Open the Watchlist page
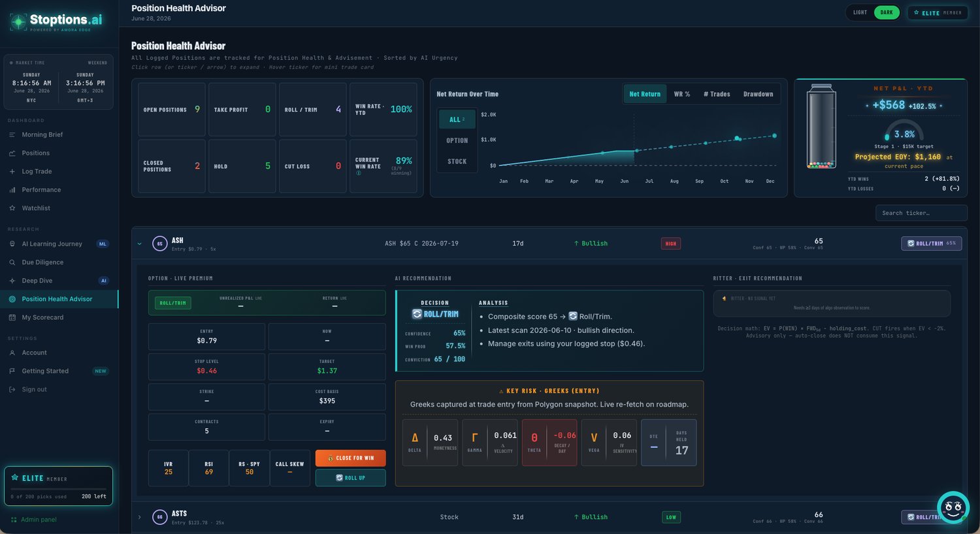The height and width of the screenshot is (534, 980). coord(59,208)
